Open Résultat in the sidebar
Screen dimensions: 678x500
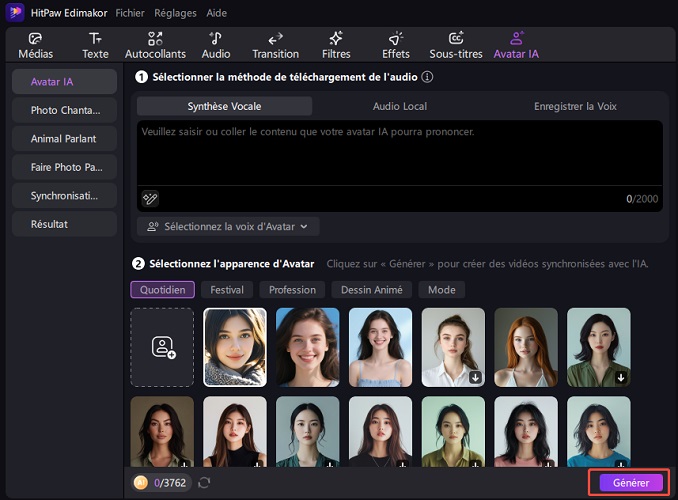point(64,224)
